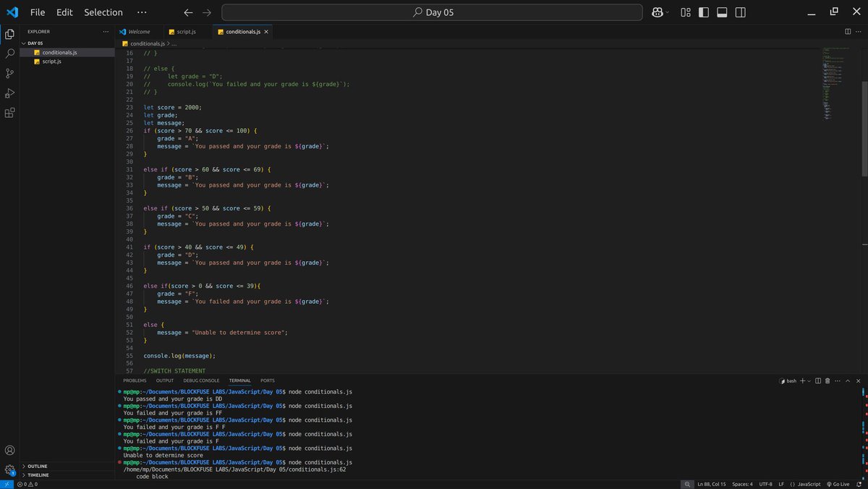The height and width of the screenshot is (489, 868).
Task: Open the Selection menu
Action: 103,12
